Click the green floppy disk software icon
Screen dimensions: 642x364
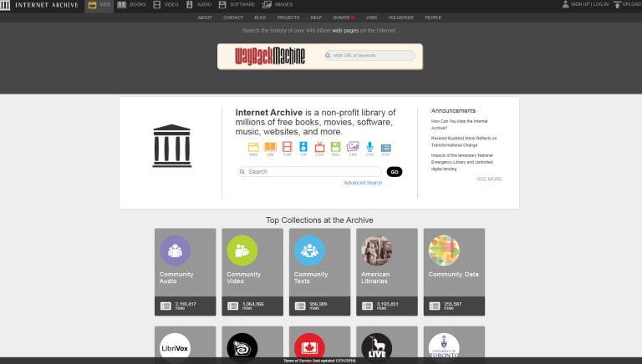[x=336, y=147]
